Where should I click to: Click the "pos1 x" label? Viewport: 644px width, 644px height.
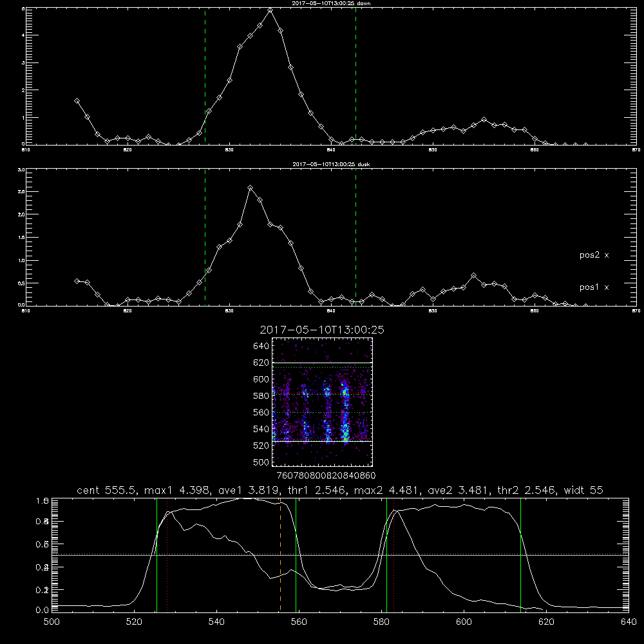[x=594, y=287]
